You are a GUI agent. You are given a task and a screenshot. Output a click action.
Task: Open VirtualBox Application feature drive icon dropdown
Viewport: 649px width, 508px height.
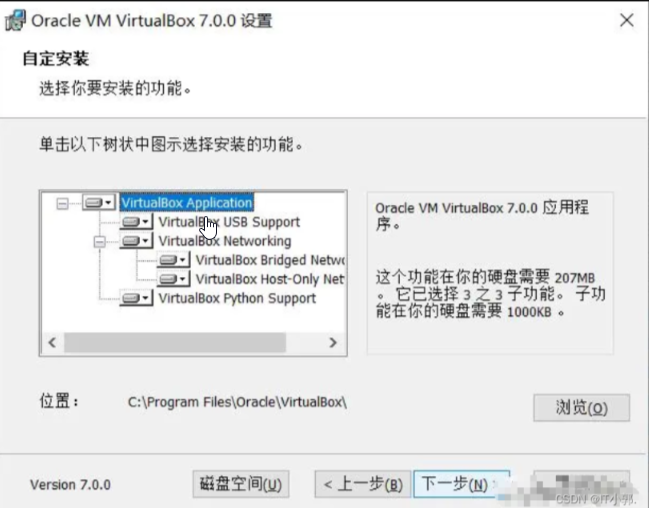pyautogui.click(x=99, y=202)
